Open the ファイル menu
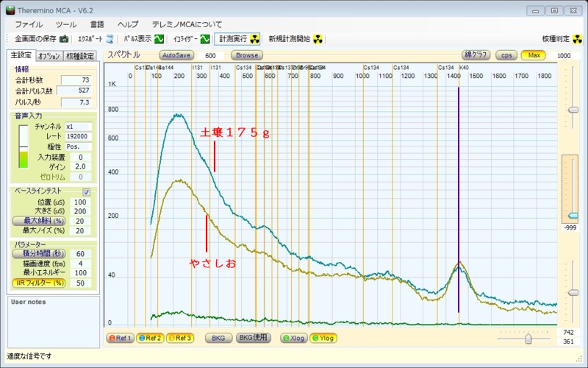588x368 pixels. pos(29,24)
